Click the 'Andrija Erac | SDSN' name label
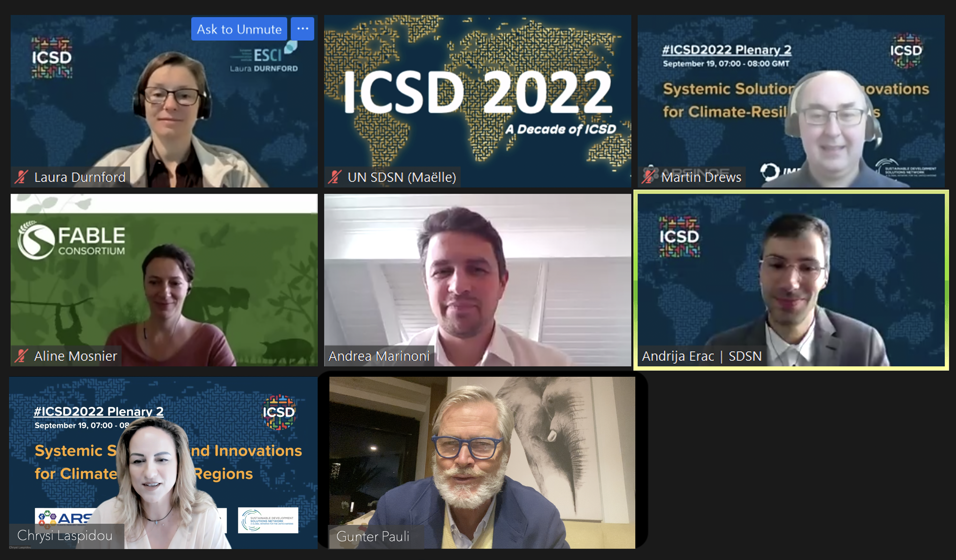 click(x=702, y=356)
